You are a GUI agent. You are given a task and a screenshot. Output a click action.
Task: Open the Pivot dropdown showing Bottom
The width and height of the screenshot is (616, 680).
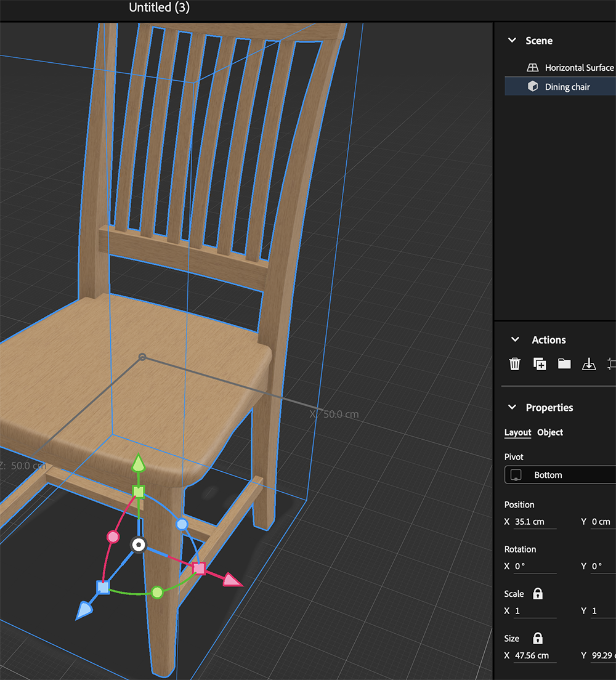[x=559, y=474]
